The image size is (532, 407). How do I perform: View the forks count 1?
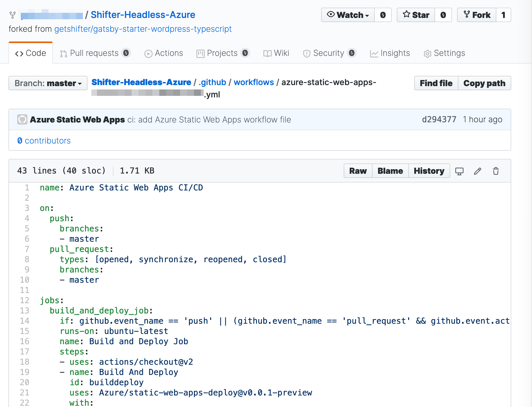pyautogui.click(x=503, y=15)
